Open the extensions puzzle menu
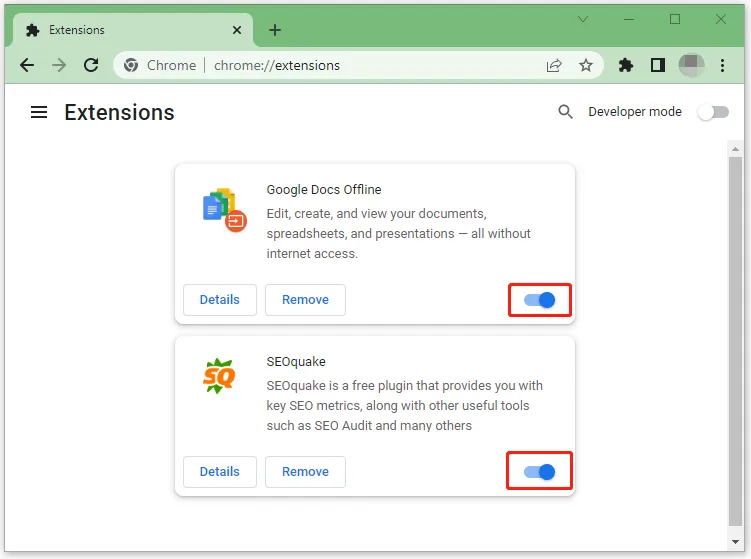The width and height of the screenshot is (751, 559). (x=626, y=65)
